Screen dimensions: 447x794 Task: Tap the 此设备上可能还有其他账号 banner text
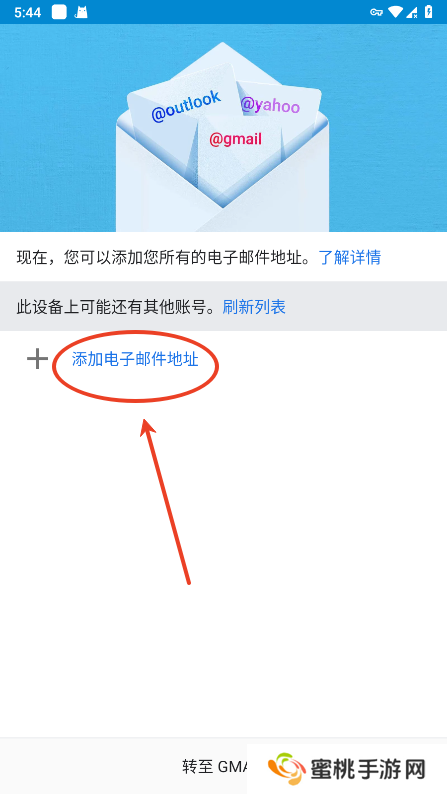119,306
